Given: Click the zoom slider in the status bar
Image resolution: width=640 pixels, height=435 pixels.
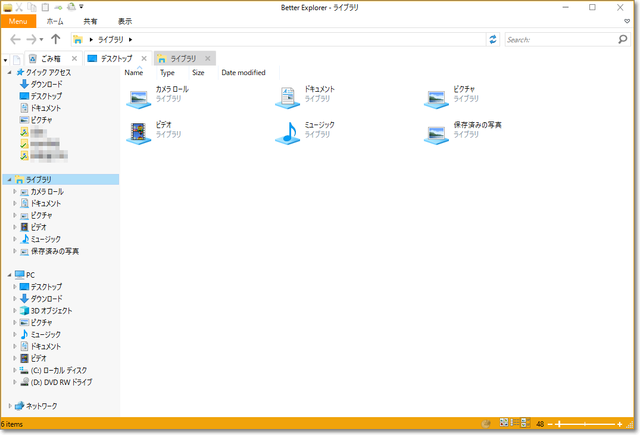Looking at the screenshot, I should tap(585, 424).
